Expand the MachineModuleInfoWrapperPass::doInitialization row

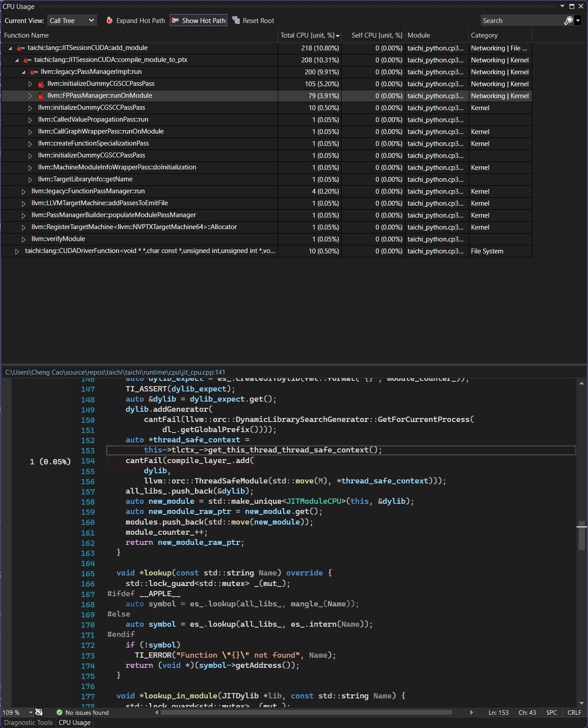click(x=30, y=167)
